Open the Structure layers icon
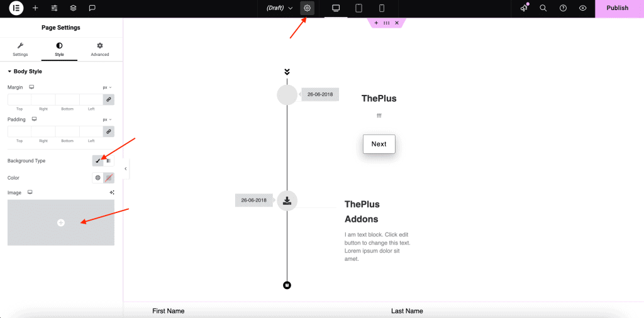Image resolution: width=644 pixels, height=318 pixels. tap(74, 8)
